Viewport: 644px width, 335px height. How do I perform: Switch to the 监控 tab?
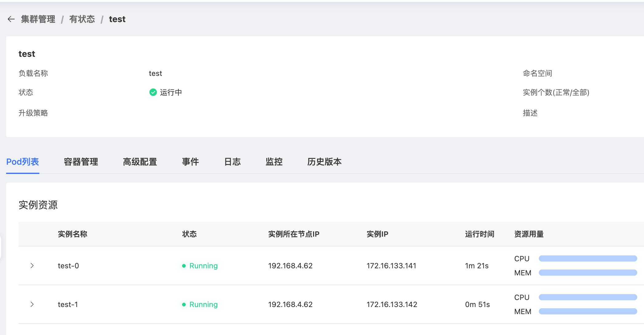[x=274, y=162]
